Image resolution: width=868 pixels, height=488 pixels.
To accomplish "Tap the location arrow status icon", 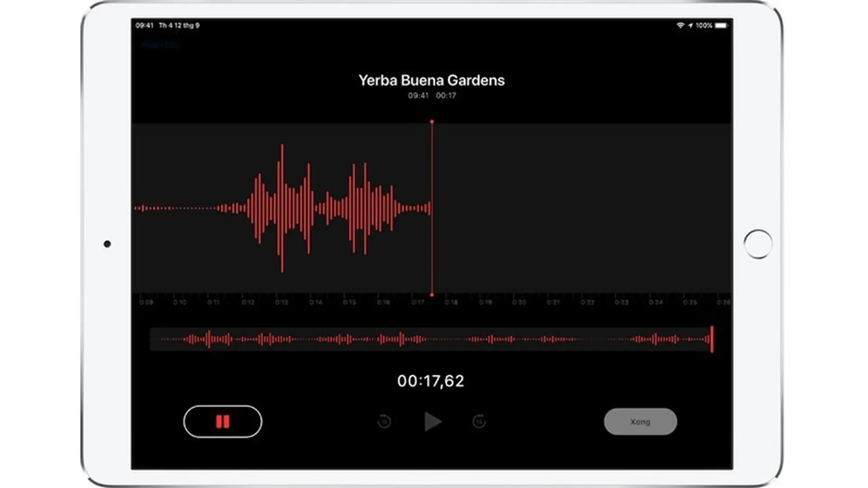I will click(x=690, y=25).
